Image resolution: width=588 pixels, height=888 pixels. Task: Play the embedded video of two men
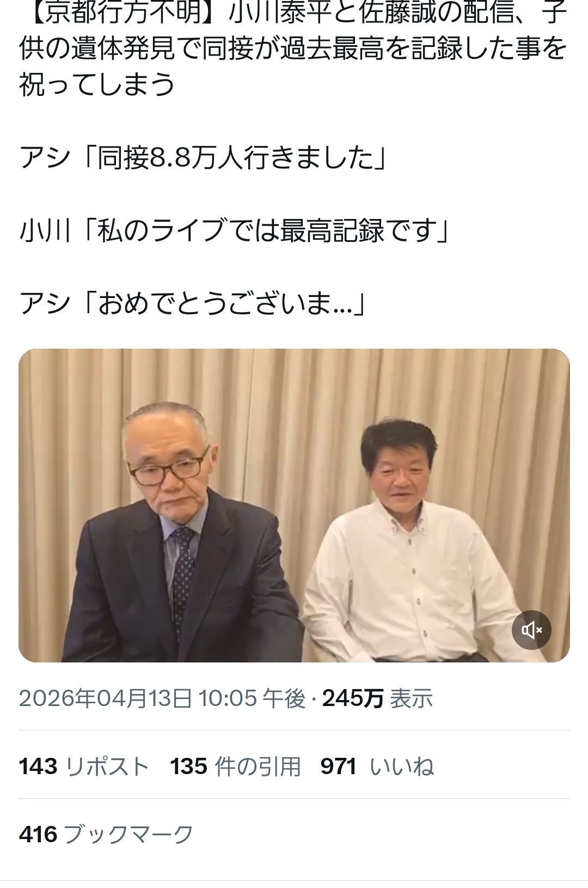294,506
